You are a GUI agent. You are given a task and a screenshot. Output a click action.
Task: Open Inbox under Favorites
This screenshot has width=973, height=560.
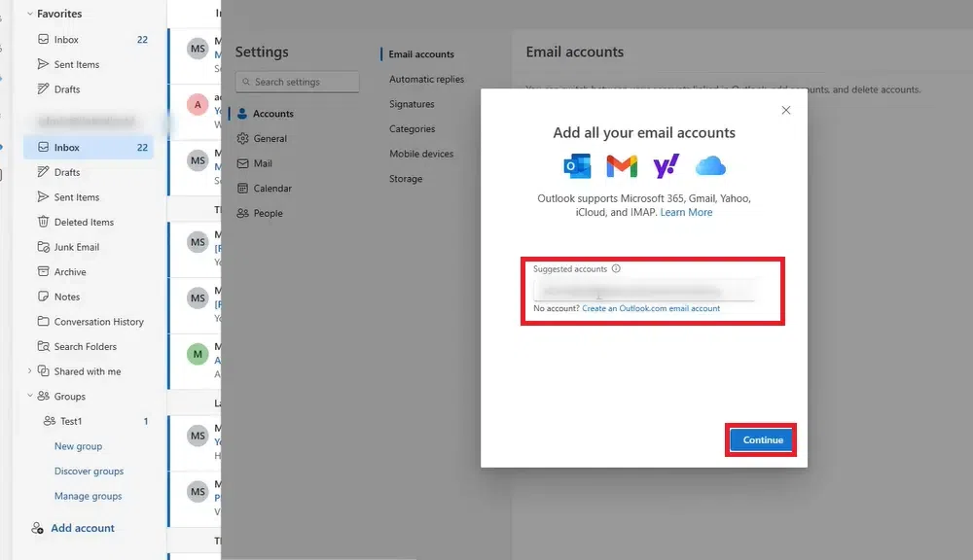(x=89, y=39)
